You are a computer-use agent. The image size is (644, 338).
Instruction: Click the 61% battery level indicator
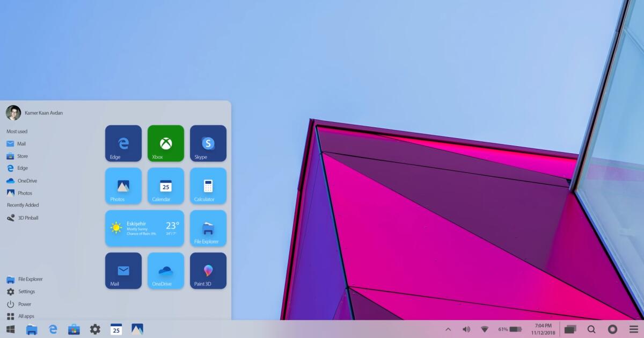click(x=510, y=328)
